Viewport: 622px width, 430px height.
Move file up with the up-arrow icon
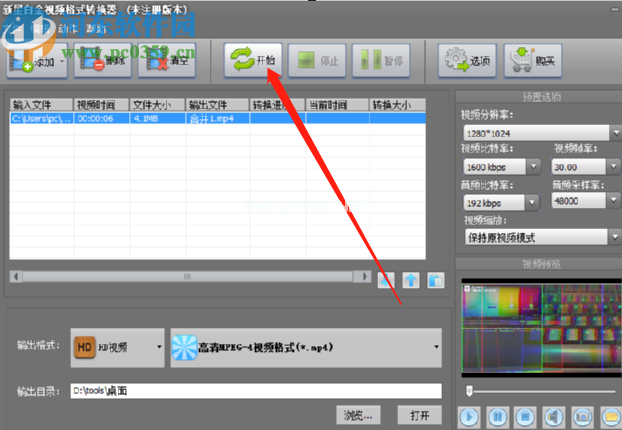click(412, 280)
